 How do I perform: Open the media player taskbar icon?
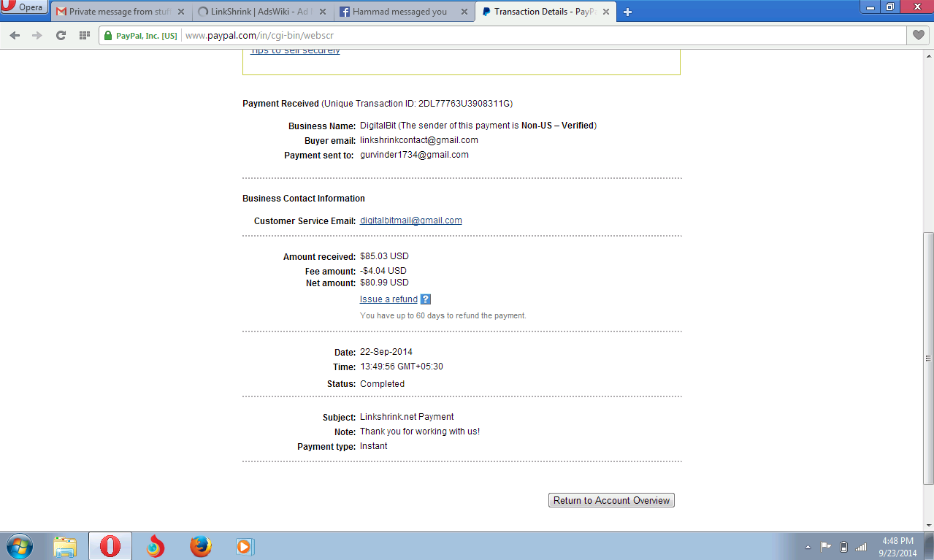(x=244, y=546)
